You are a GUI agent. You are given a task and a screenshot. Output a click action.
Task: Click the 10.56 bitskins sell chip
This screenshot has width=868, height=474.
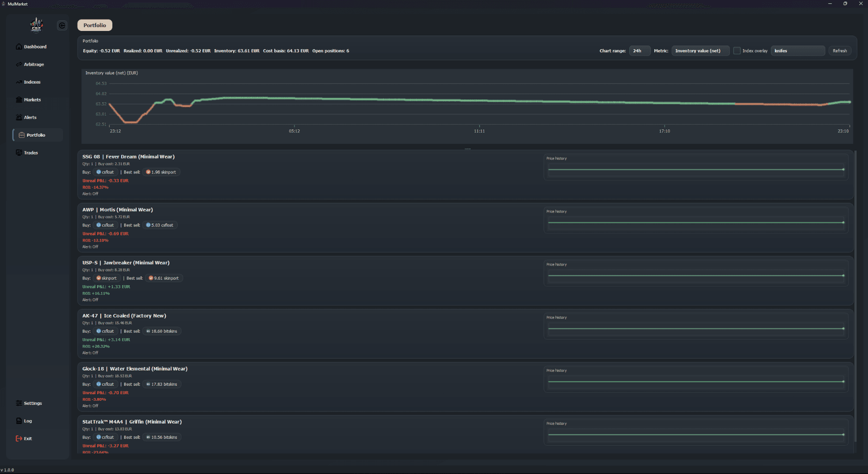click(x=162, y=437)
